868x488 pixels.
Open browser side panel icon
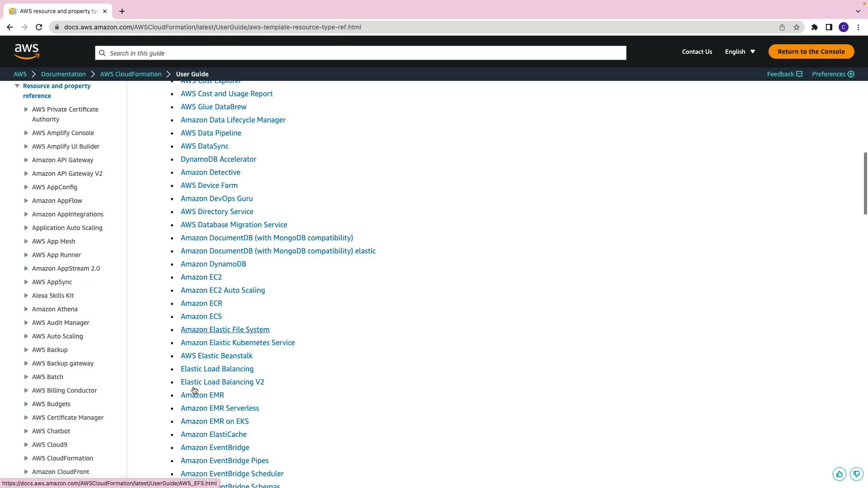[x=829, y=27]
